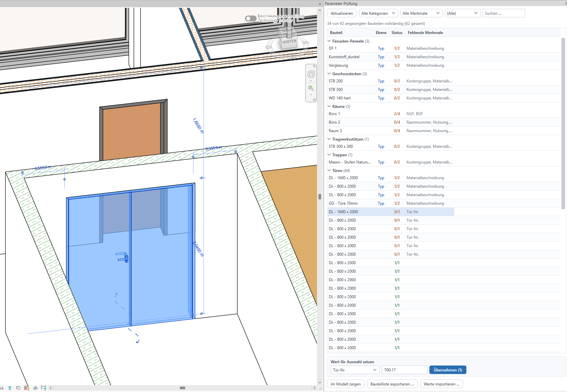Select the zoom region tool in navigation bar
Viewport: 567px width, 392px height.
(311, 88)
